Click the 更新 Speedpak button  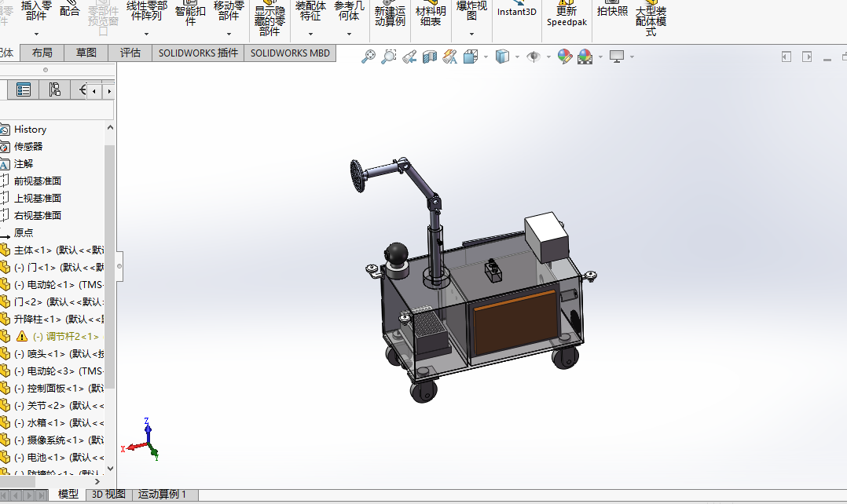(x=566, y=16)
